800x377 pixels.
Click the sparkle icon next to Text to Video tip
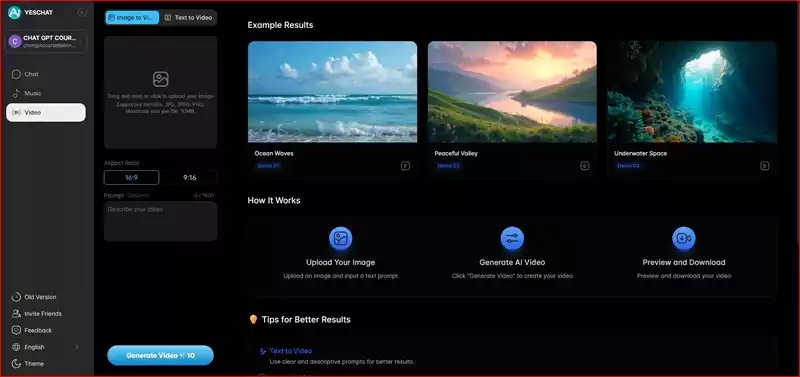click(x=263, y=351)
